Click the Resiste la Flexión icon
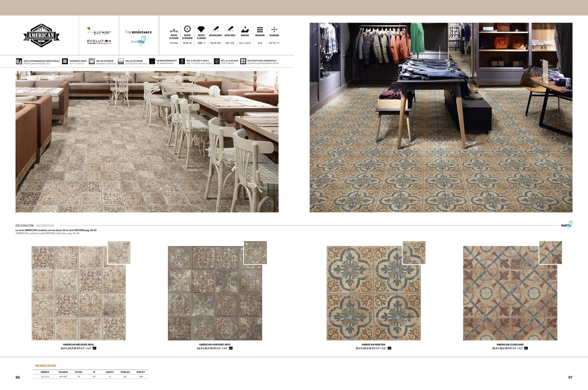 pyautogui.click(x=174, y=30)
